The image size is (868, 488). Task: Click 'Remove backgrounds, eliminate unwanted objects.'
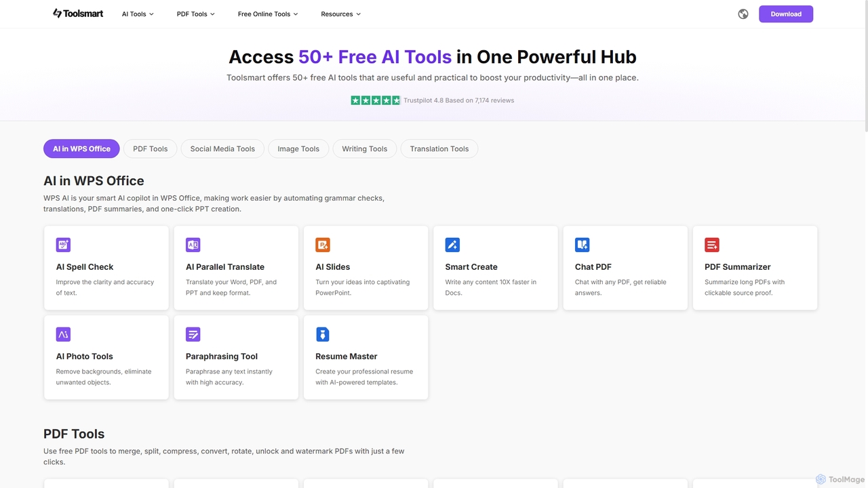(x=104, y=377)
